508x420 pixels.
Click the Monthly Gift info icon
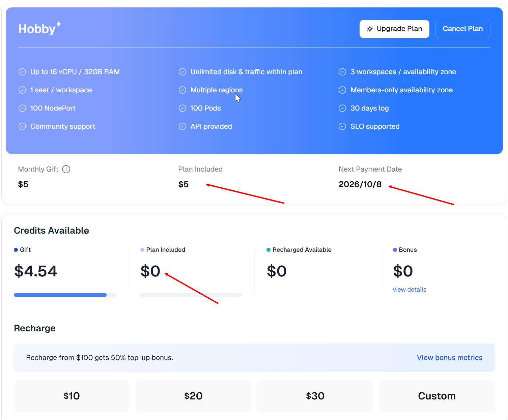[x=66, y=169]
